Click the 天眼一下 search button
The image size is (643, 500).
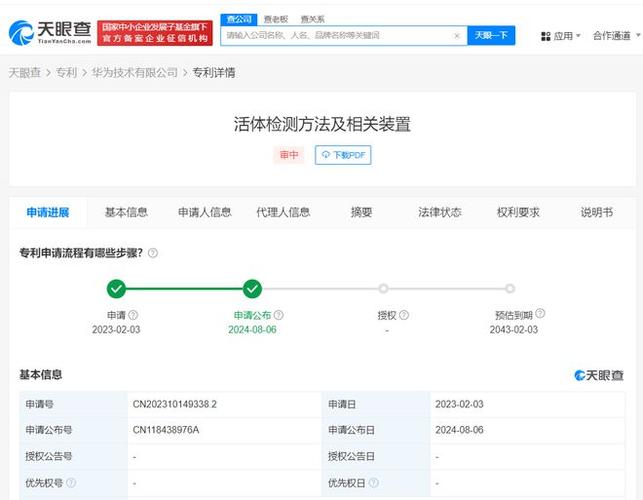tap(491, 36)
